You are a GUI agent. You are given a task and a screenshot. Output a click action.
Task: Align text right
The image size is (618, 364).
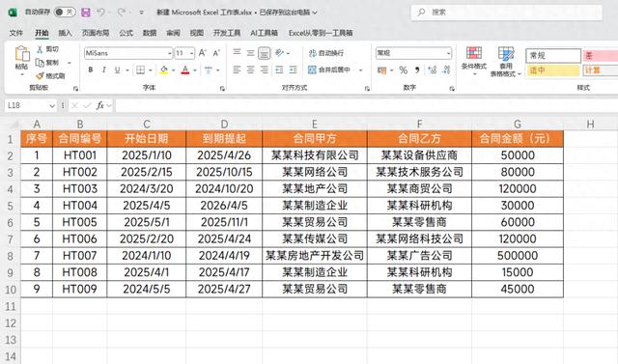pos(264,70)
